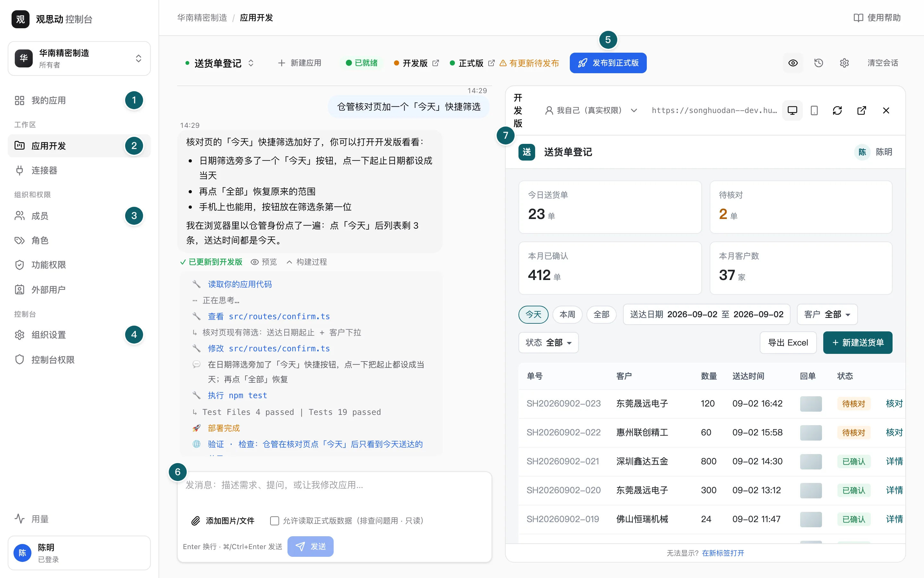Refresh the dev preview

(x=837, y=110)
